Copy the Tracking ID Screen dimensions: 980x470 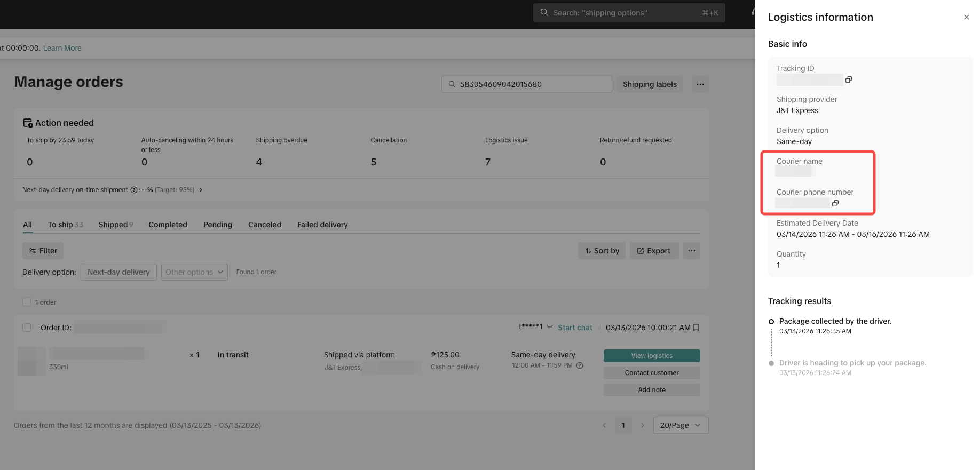[x=849, y=79]
